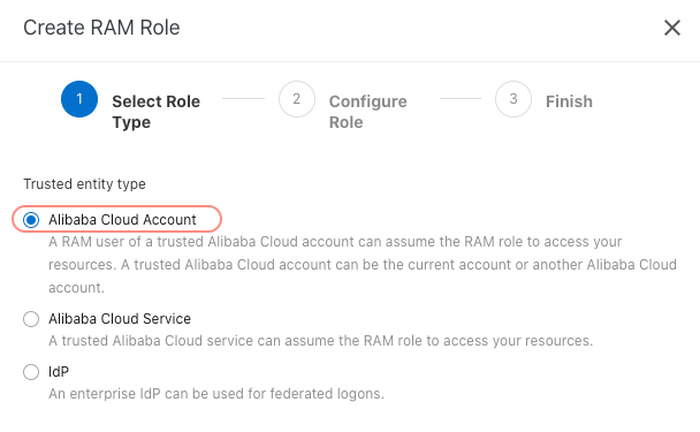This screenshot has width=700, height=432.
Task: Click the Alibaba Cloud Service option label
Action: coord(119,319)
